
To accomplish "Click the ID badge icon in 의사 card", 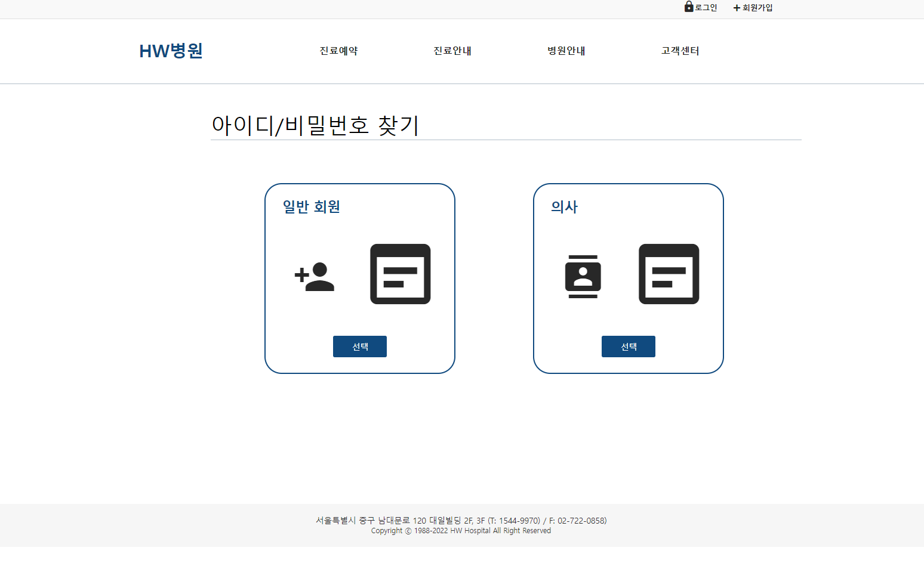I will (583, 275).
